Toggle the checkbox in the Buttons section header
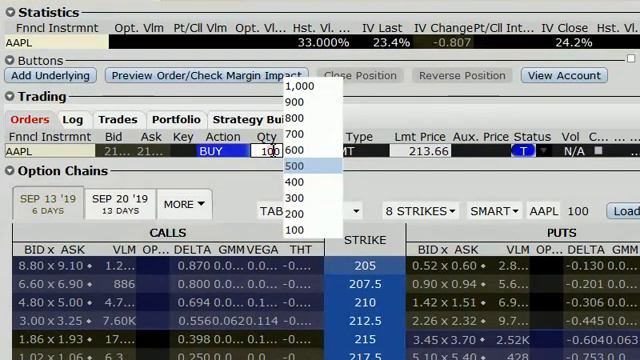Image resolution: width=640 pixels, height=360 pixels. click(631, 59)
